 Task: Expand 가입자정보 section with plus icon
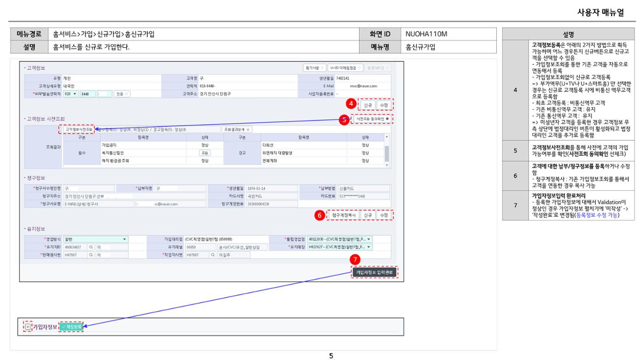[x=28, y=327]
